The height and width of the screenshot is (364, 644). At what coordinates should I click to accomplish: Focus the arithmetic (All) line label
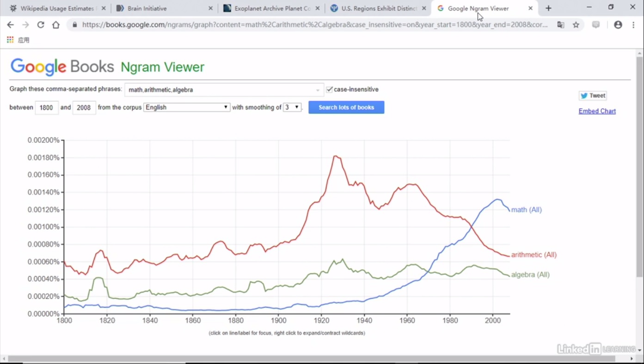point(534,255)
